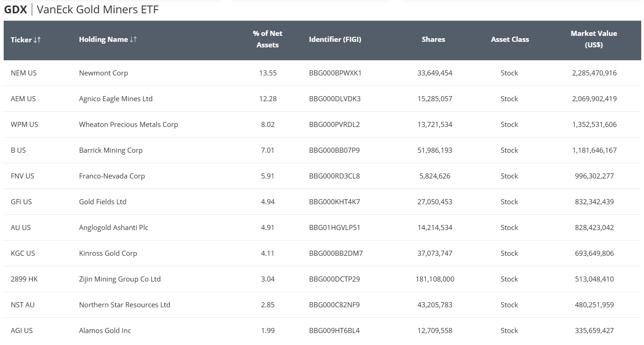This screenshot has height=345, width=644.
Task: Click ticker cell 'GFI US'
Action: pos(21,202)
